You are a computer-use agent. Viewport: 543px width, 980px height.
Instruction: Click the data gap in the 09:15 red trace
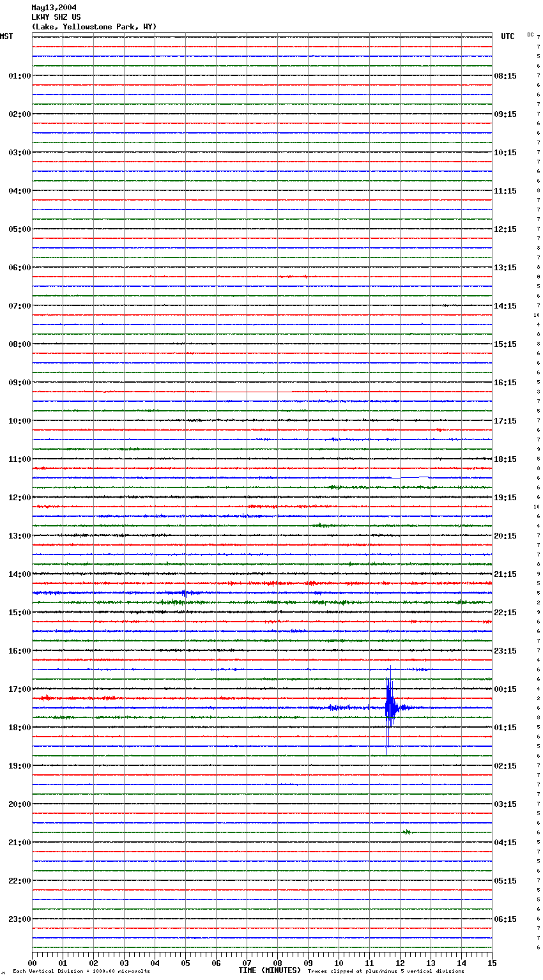252,392
